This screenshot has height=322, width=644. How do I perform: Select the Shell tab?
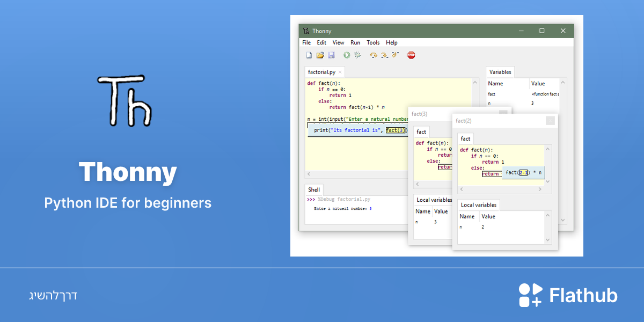pos(314,189)
